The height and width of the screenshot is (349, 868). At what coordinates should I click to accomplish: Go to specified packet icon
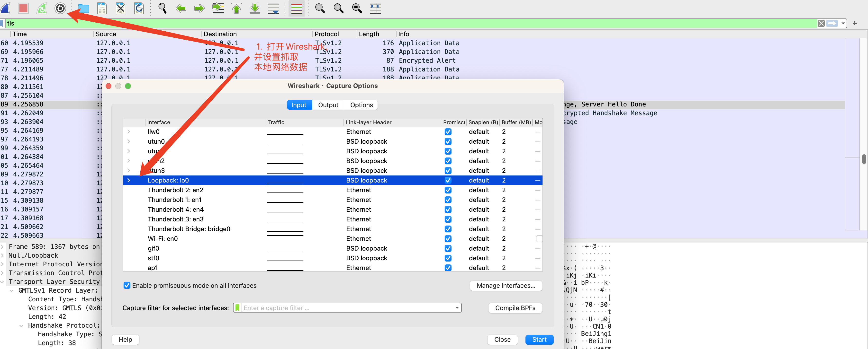point(218,8)
